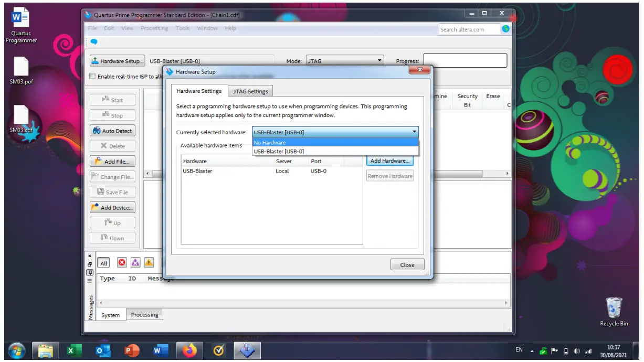This screenshot has width=644, height=362.
Task: Click Change File button
Action: click(x=112, y=177)
